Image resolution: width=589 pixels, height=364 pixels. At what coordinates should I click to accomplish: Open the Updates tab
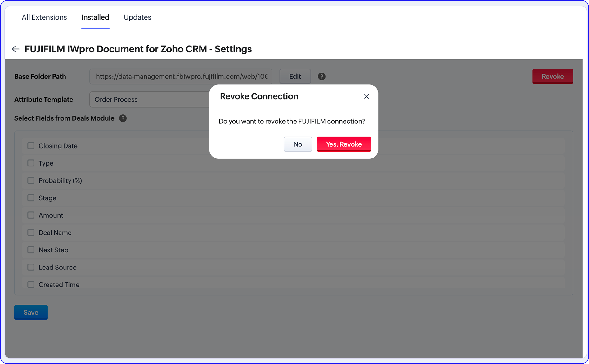pos(137,17)
